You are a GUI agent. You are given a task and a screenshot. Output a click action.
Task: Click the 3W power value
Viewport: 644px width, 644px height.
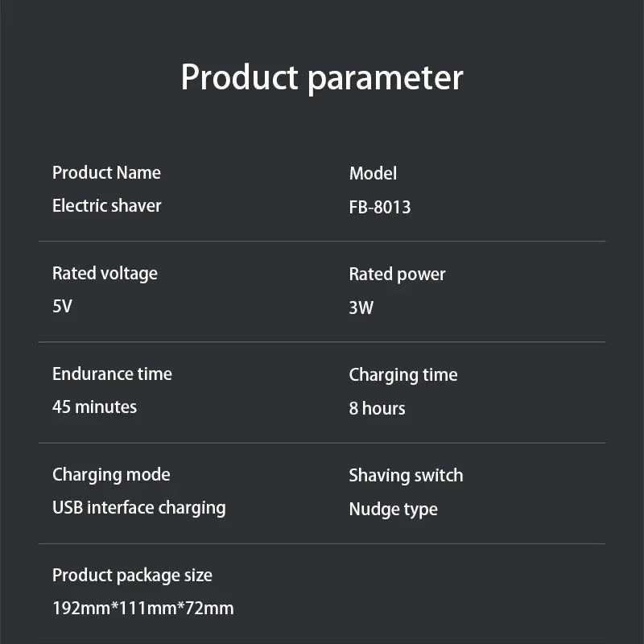[361, 308]
